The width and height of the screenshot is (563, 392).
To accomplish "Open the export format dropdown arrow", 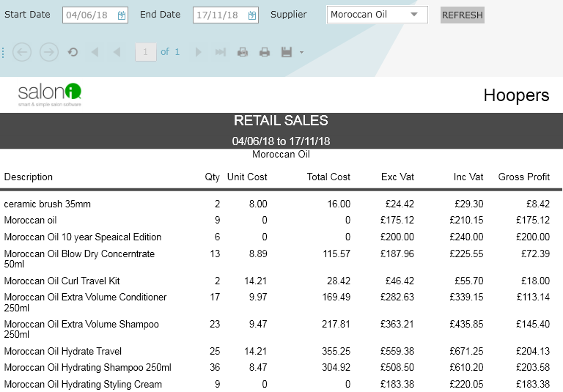I will 301,53.
